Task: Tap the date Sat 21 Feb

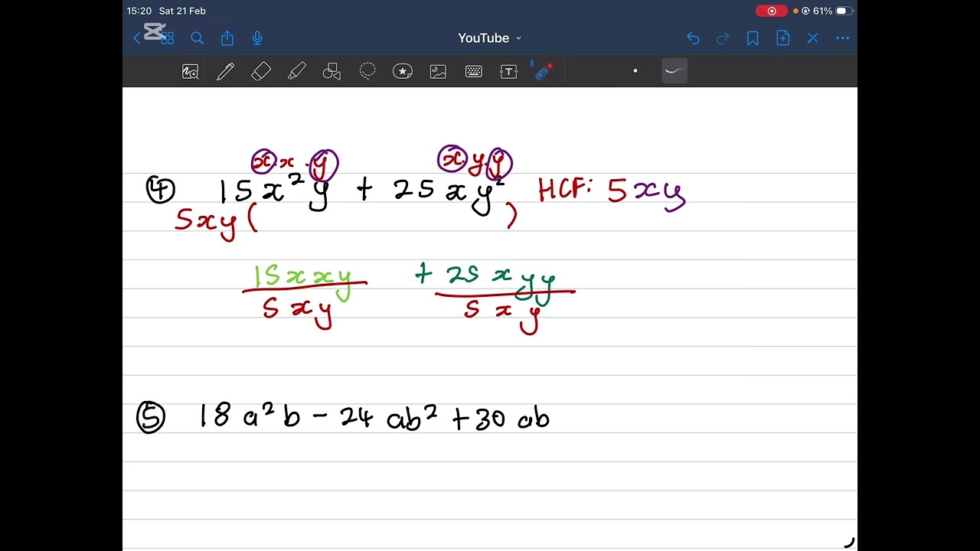Action: tap(182, 11)
